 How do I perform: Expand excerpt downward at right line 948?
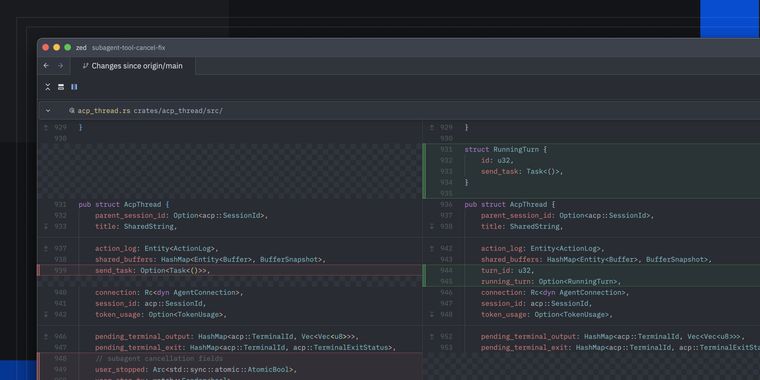[x=432, y=315]
